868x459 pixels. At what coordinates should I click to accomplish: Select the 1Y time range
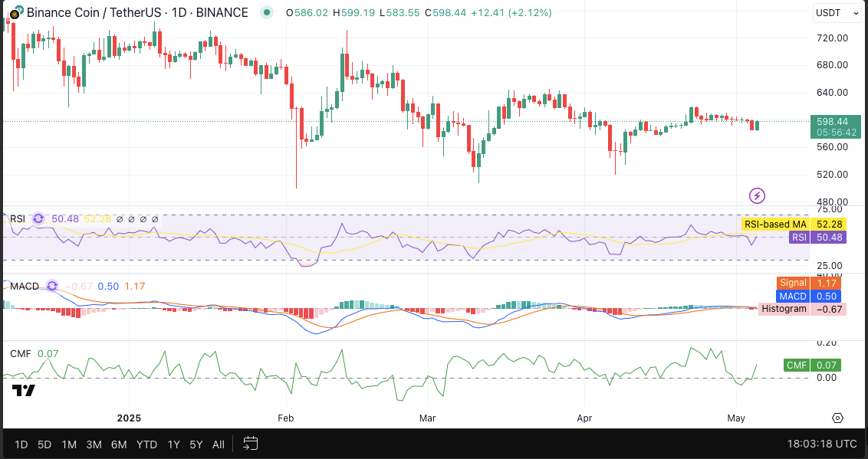(174, 444)
